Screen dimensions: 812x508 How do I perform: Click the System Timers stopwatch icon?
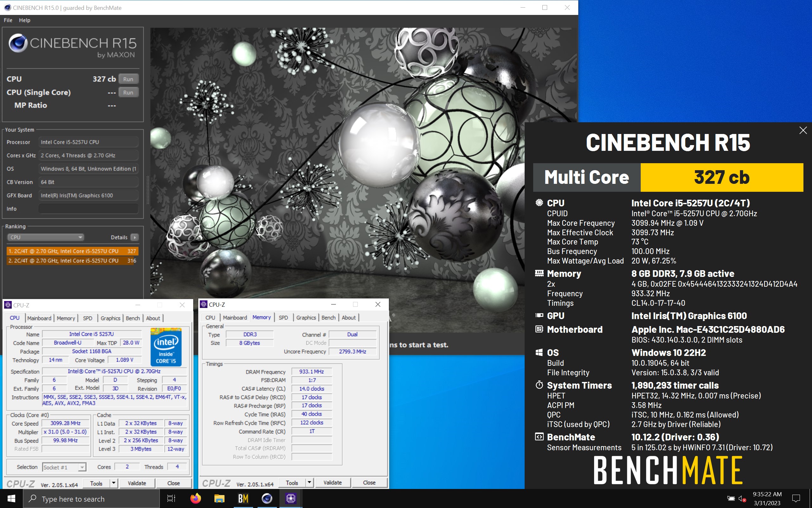point(539,385)
